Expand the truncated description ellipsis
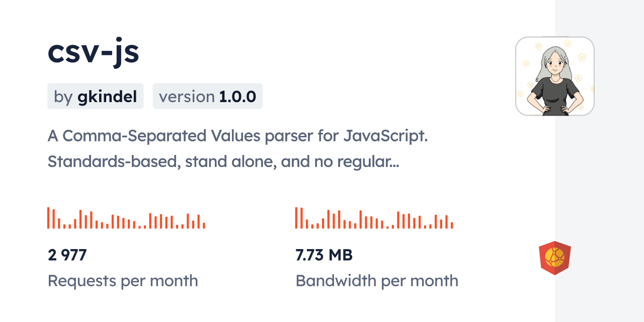This screenshot has height=322, width=644. tap(394, 163)
